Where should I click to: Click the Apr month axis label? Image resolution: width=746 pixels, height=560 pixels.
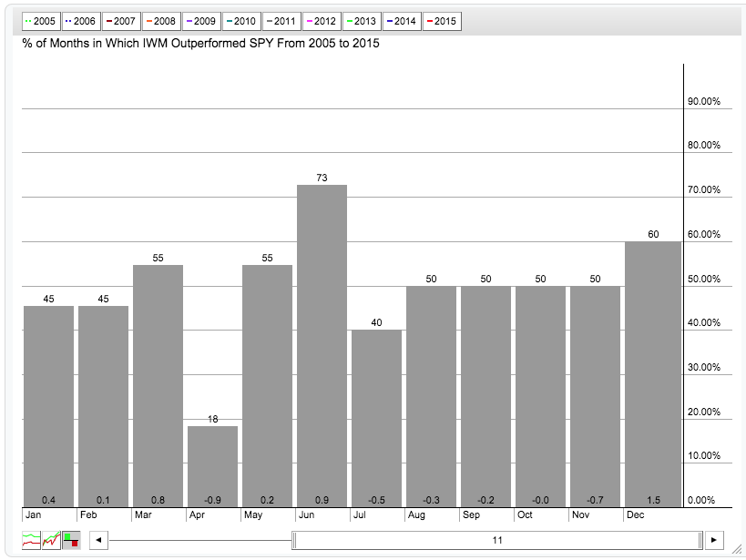point(198,514)
